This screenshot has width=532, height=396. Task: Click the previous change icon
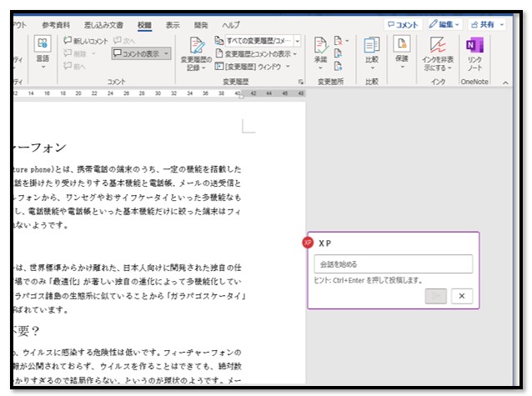(338, 53)
